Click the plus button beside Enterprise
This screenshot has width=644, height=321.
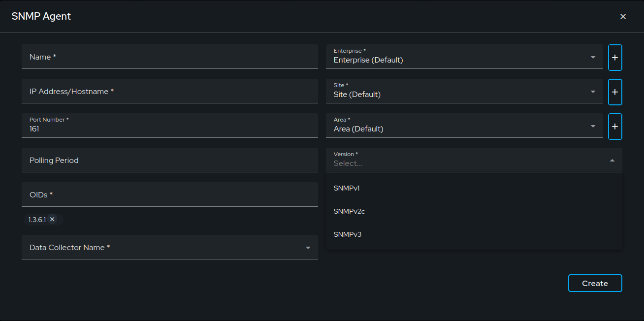coord(615,58)
